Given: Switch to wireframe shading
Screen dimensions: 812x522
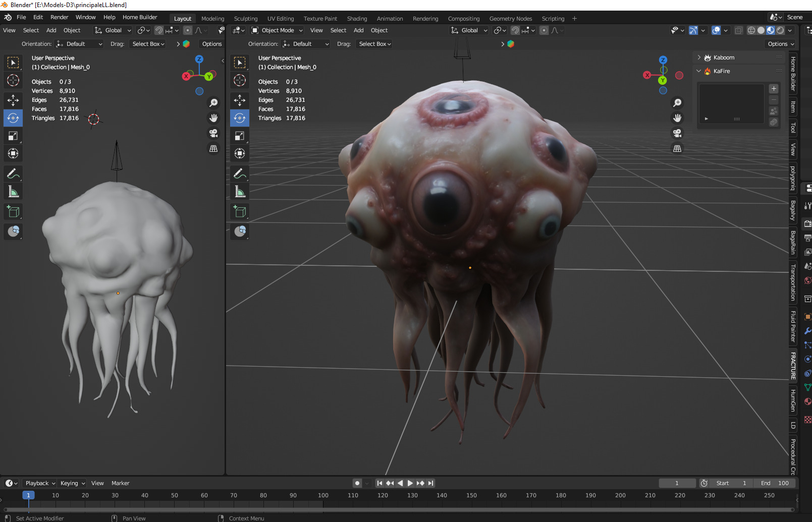Looking at the screenshot, I should (x=751, y=30).
